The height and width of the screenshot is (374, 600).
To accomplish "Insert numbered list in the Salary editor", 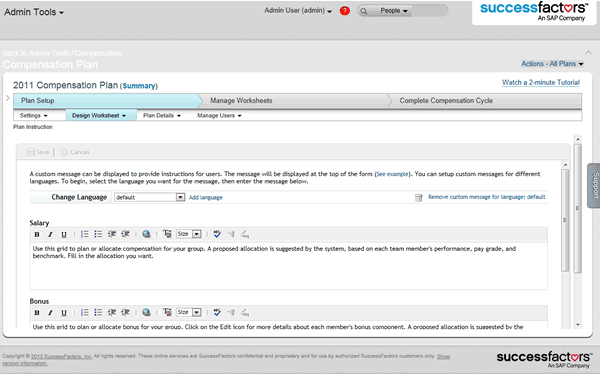I will (x=85, y=234).
